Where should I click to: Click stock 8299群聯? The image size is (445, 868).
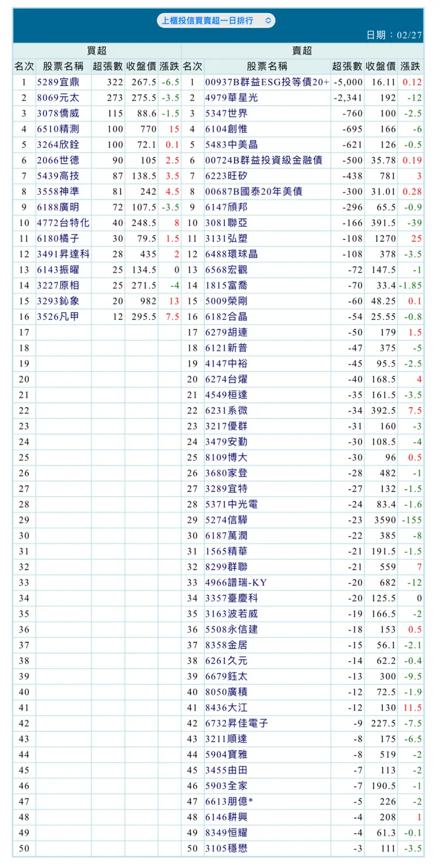pyautogui.click(x=226, y=567)
